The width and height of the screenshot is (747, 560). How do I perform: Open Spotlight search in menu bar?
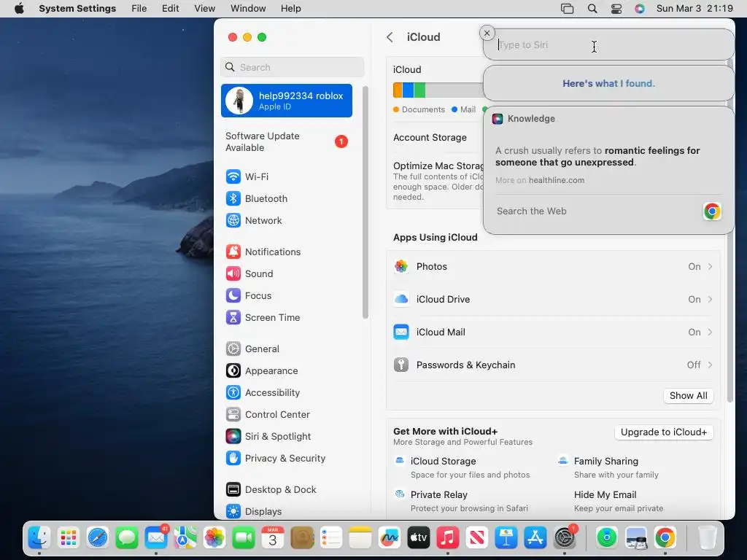[x=592, y=9]
